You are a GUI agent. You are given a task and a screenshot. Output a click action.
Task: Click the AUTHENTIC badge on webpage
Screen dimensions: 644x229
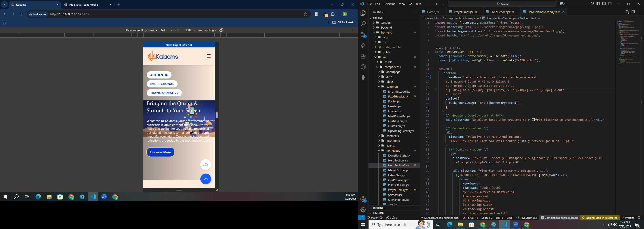point(159,75)
